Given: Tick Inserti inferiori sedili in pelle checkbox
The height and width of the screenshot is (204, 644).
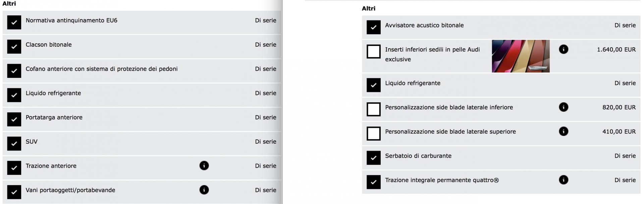Looking at the screenshot, I should pyautogui.click(x=374, y=52).
